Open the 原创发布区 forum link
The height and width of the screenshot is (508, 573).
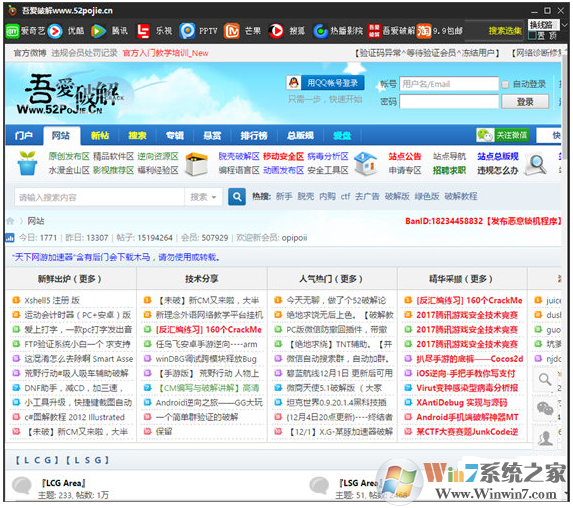[69, 156]
